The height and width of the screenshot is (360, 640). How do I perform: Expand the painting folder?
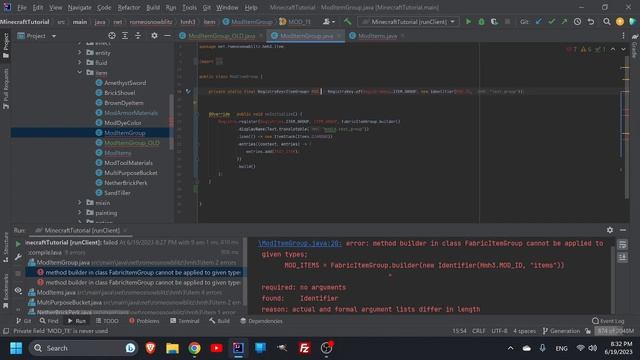[80, 213]
